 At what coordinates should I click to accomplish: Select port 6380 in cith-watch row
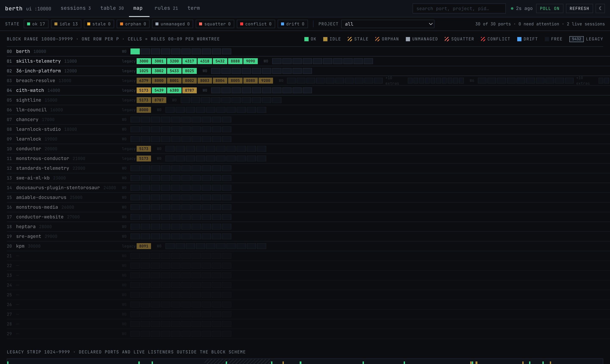174,90
